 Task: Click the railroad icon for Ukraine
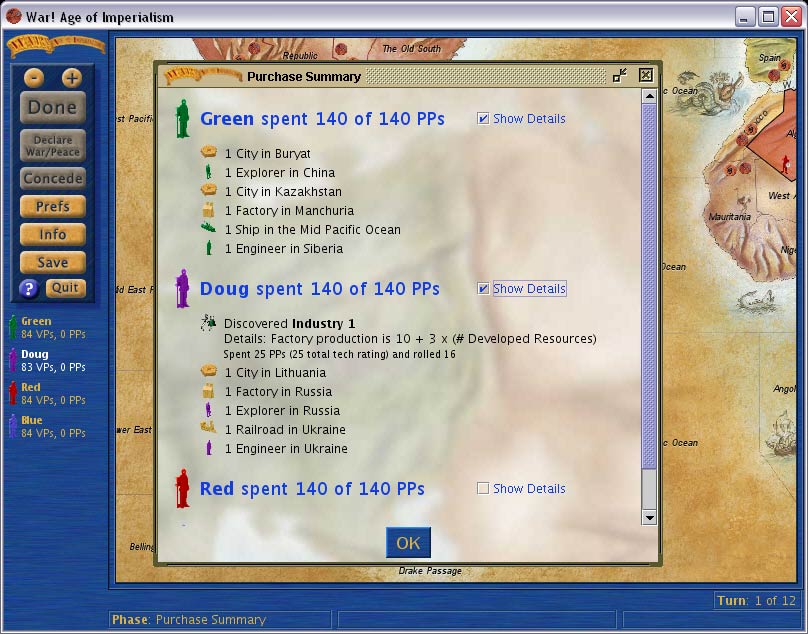coord(209,429)
